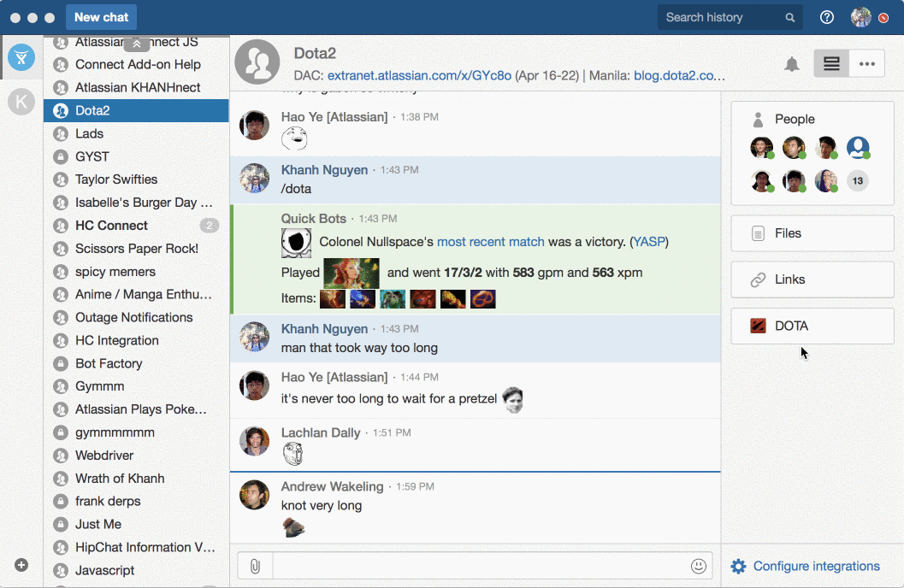
Task: Open the room actions ellipsis menu
Action: (867, 64)
